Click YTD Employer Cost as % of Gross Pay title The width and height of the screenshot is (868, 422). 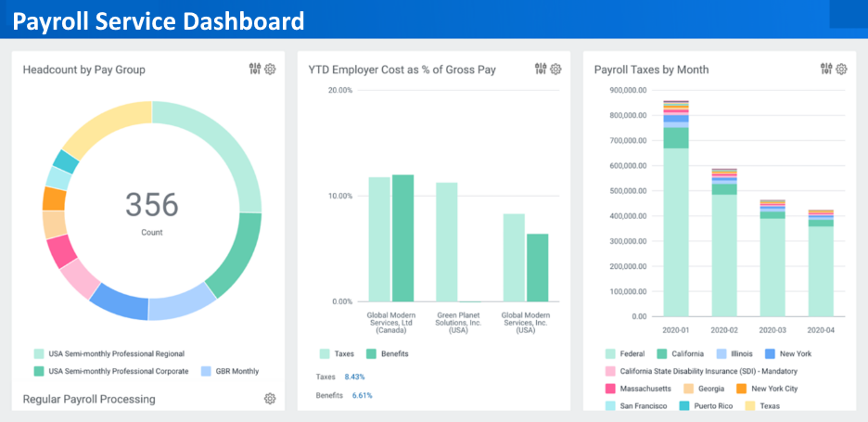402,70
